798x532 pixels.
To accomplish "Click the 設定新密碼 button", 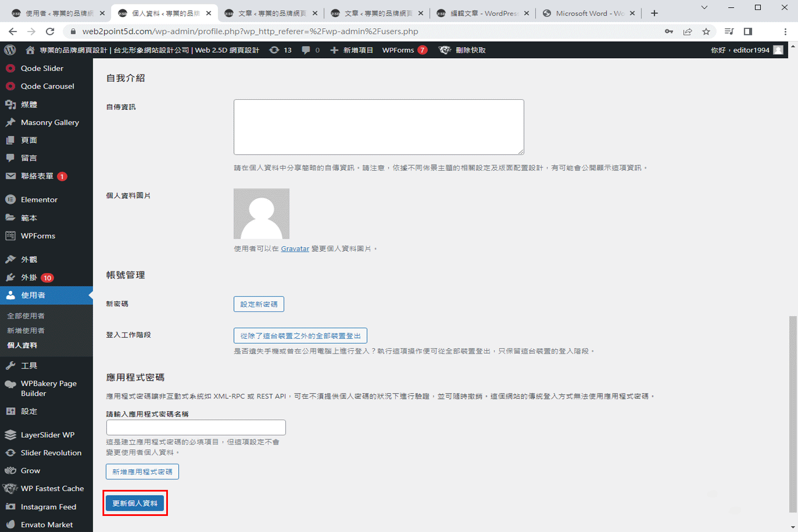I will [x=259, y=304].
